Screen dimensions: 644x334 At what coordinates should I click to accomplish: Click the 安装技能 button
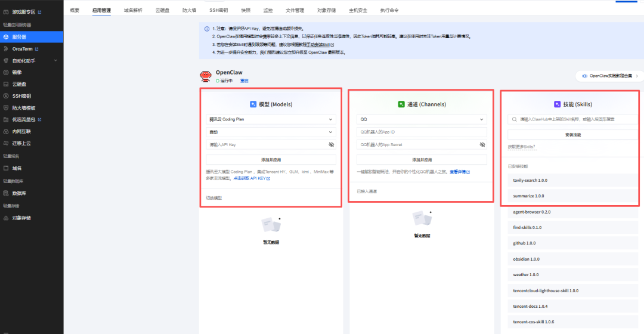point(573,135)
